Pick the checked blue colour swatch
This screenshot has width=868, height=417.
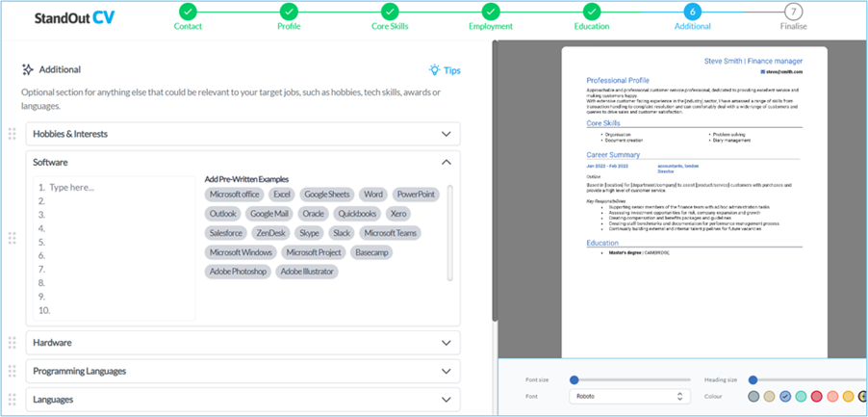785,397
